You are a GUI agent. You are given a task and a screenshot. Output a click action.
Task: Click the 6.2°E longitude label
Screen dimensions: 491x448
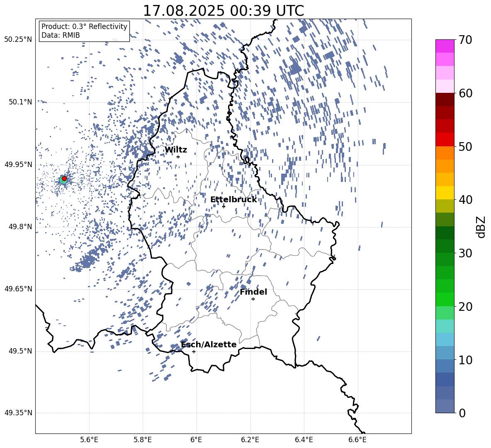tap(250, 440)
